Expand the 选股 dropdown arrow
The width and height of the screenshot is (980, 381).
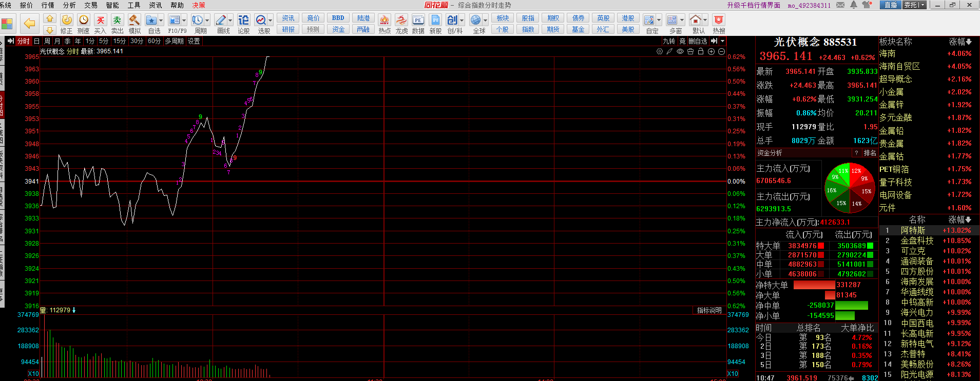(x=271, y=21)
